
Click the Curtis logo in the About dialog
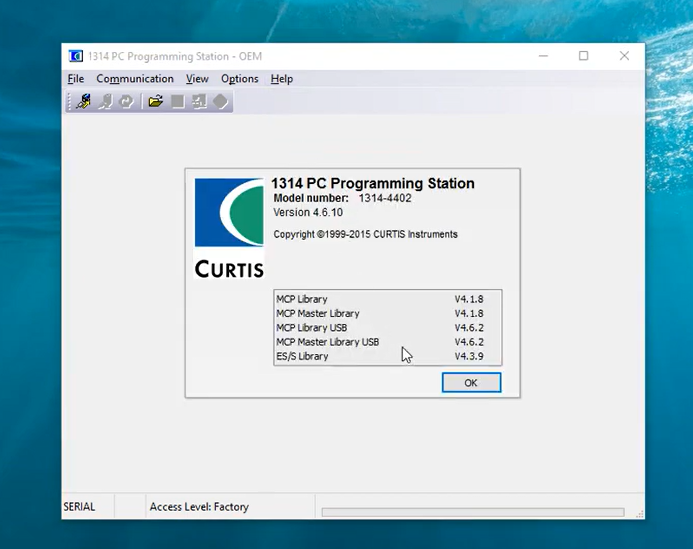(229, 228)
